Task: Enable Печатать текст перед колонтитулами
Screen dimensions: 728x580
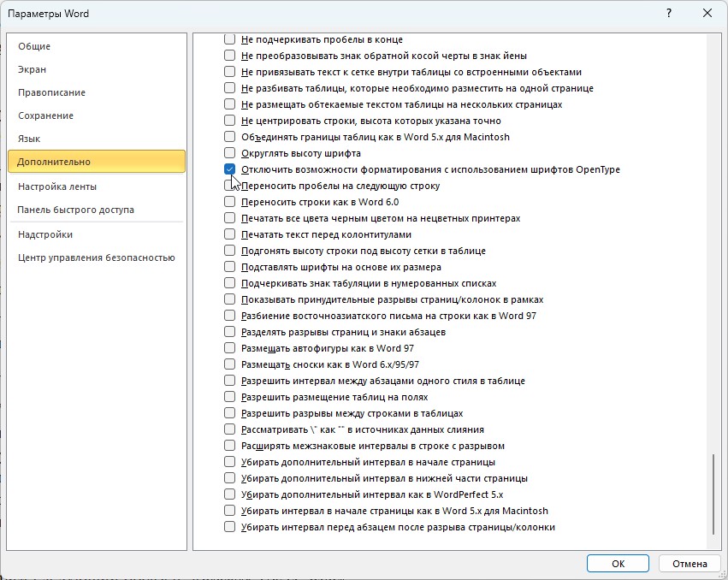Action: [x=229, y=234]
